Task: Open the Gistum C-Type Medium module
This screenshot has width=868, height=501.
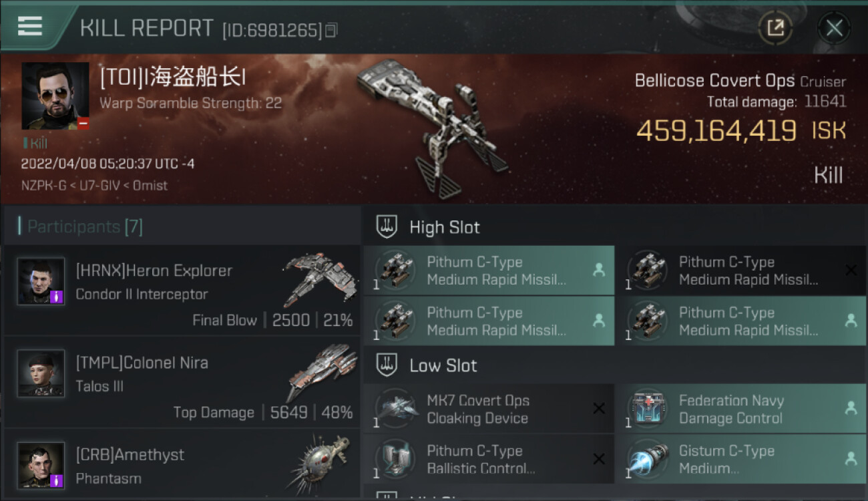Action: pos(740,459)
